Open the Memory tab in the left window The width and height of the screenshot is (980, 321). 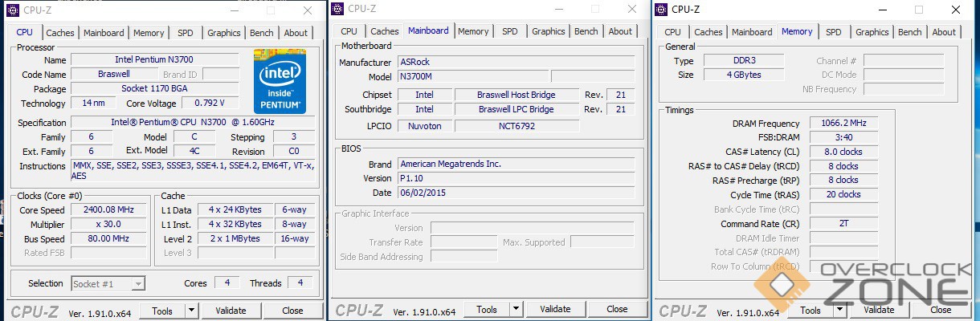(x=149, y=33)
